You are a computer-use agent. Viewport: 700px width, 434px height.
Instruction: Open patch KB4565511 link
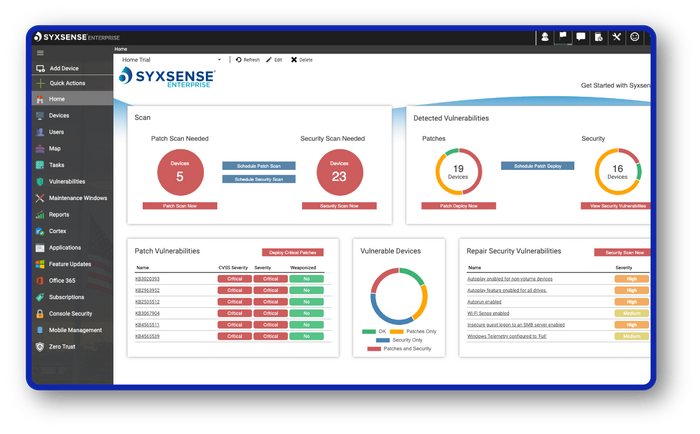[147, 325]
